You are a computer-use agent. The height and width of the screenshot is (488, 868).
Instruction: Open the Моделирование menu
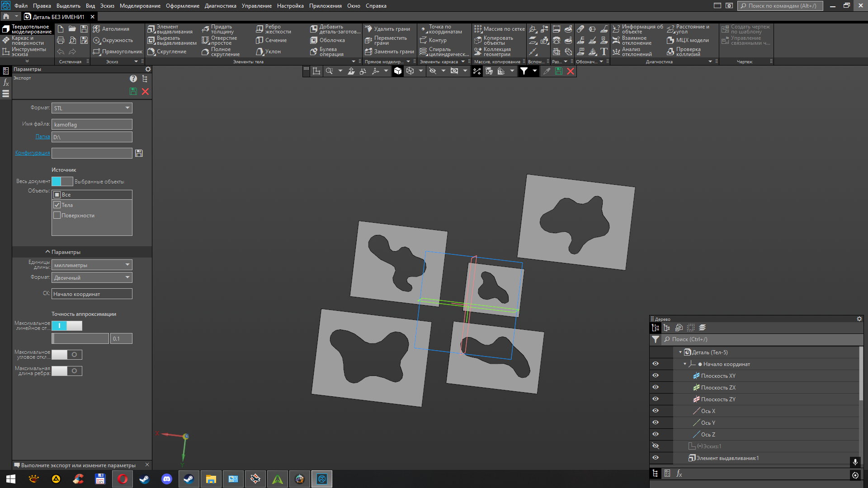[140, 6]
